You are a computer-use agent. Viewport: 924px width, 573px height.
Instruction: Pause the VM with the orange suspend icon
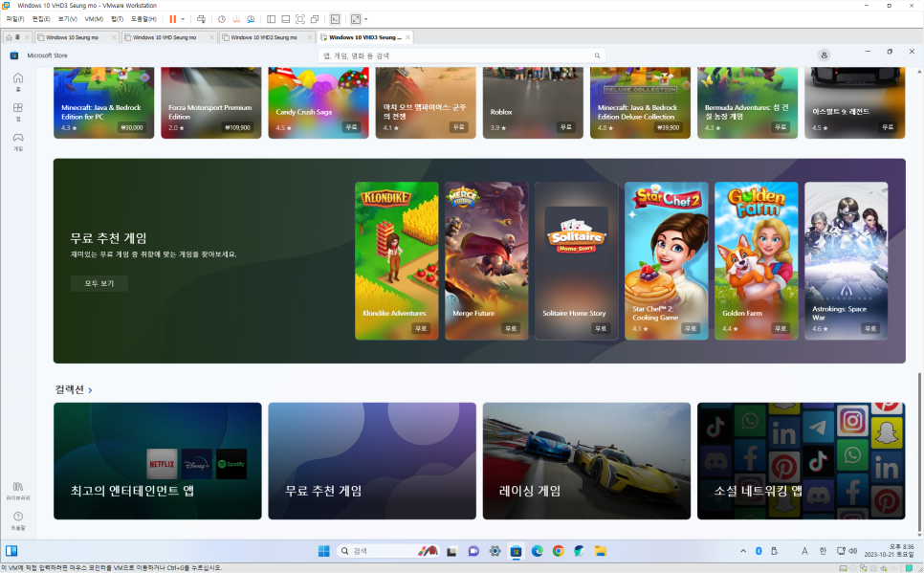coord(173,19)
